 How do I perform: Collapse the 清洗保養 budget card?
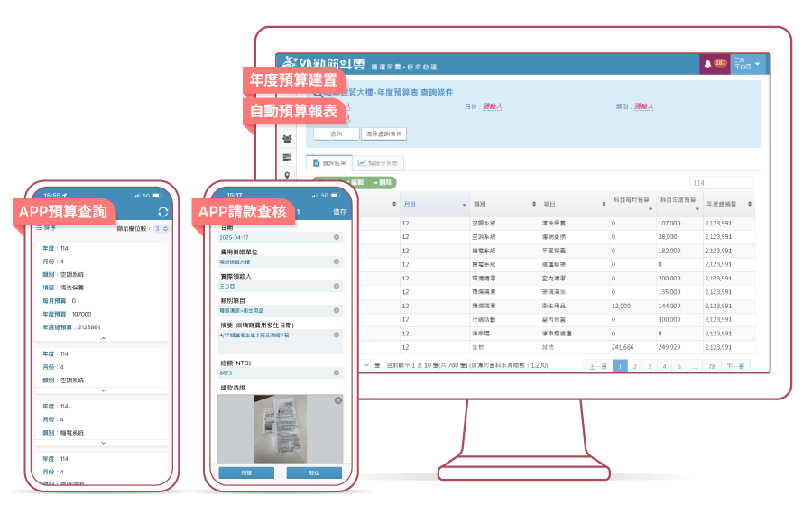pos(103,338)
